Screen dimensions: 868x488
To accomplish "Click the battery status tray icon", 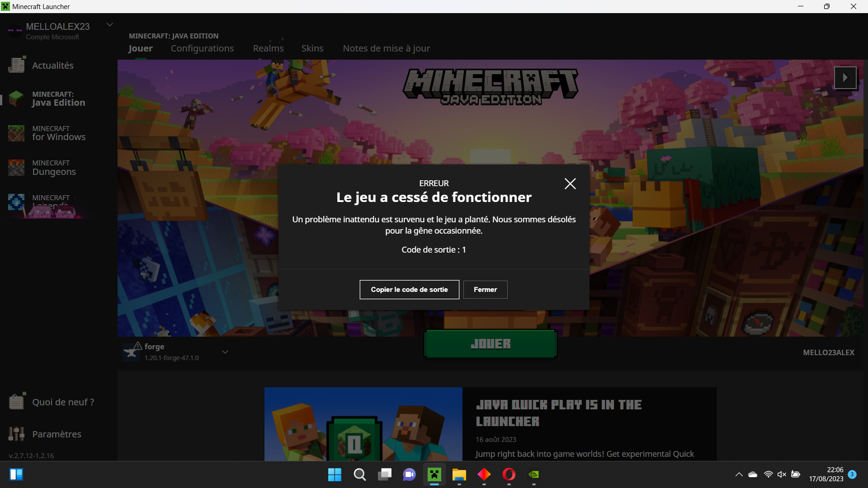I will pos(796,474).
